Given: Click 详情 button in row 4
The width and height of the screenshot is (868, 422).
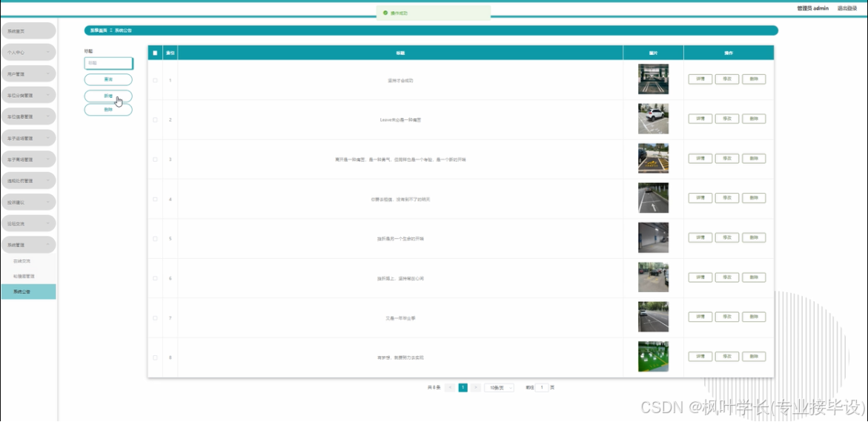Looking at the screenshot, I should coord(700,198).
